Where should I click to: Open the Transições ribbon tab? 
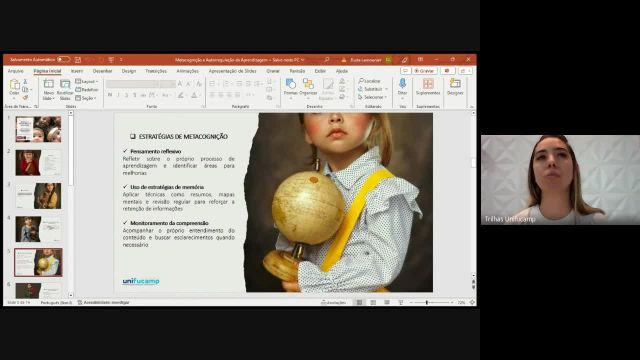(156, 71)
